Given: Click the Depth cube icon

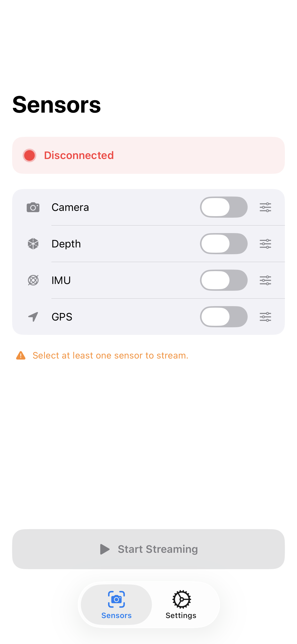Looking at the screenshot, I should coord(33,244).
